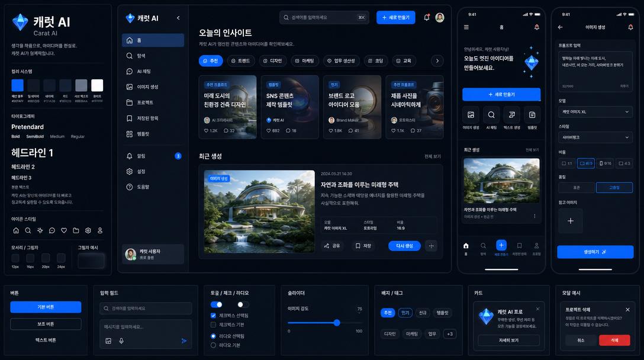Screen dimensions: 644x360
Task: Collapse desktop sidebar with chevron
Action: click(178, 18)
